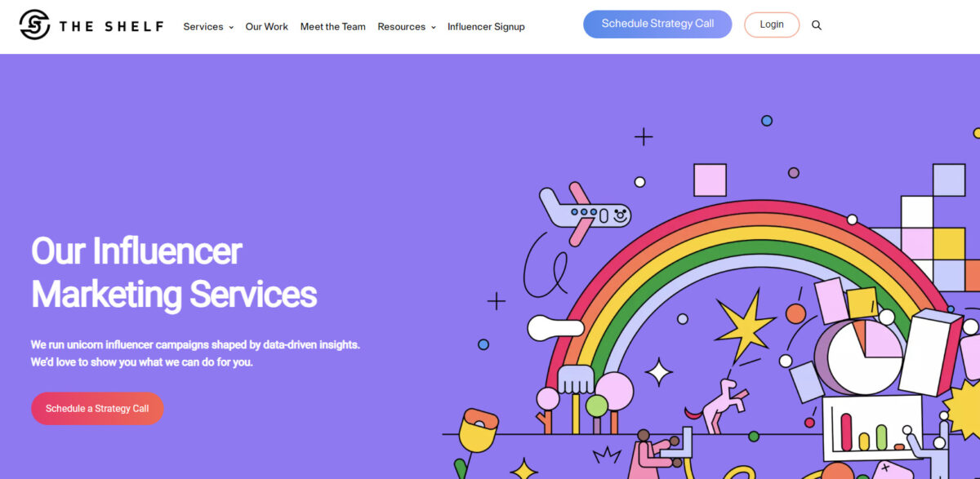The image size is (980, 479).
Task: Click THE SHELF wordmark text
Action: (111, 26)
